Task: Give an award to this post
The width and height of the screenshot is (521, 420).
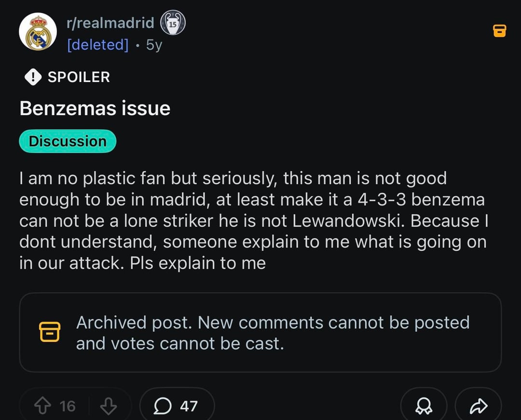Action: (x=424, y=406)
